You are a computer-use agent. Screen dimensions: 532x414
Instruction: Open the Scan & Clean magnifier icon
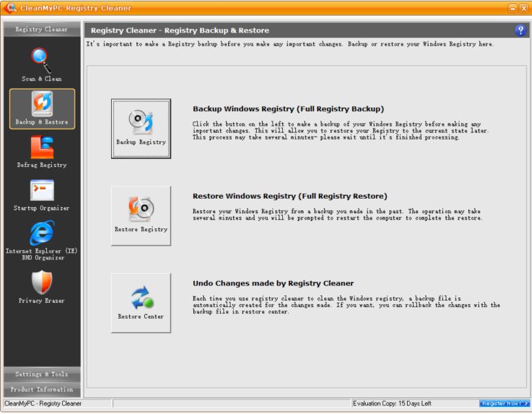tap(41, 61)
